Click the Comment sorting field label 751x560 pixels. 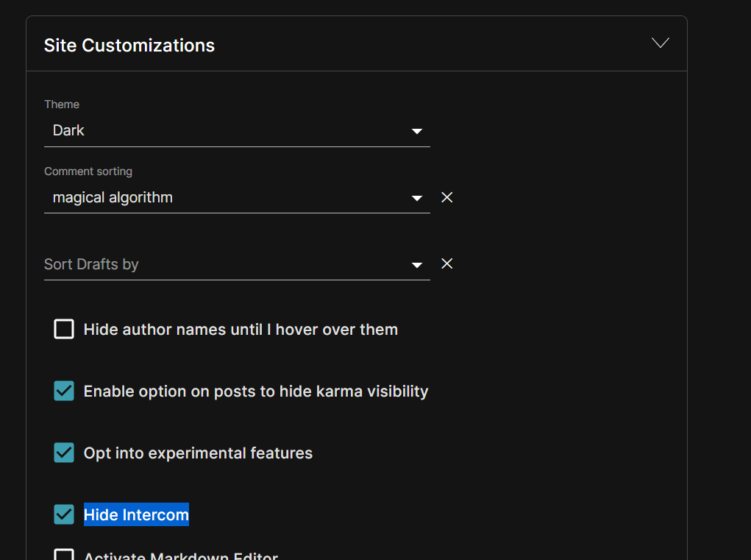tap(88, 171)
